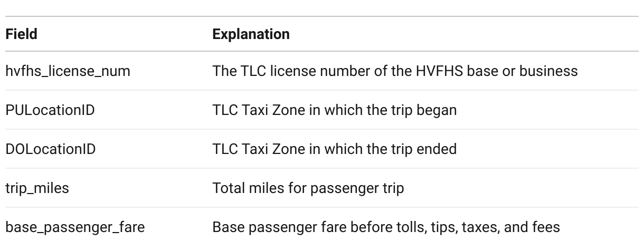The height and width of the screenshot is (251, 644).
Task: Select the hvfhs_license_num field name
Action: 68,71
